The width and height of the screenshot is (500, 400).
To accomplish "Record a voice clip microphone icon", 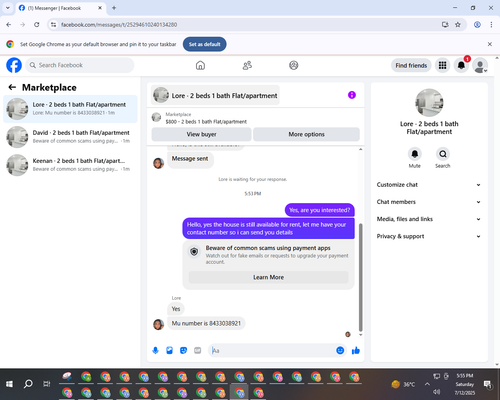I will click(x=155, y=350).
